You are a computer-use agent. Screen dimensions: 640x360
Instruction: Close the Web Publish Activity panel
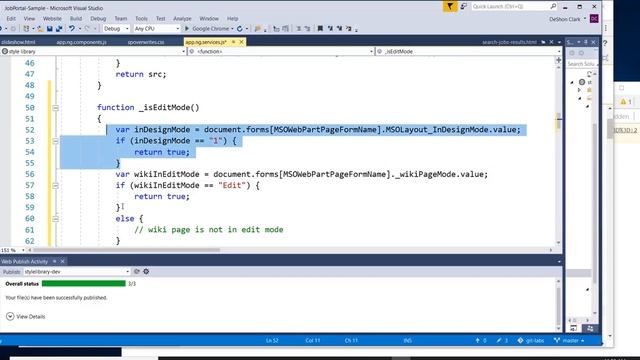click(x=62, y=261)
